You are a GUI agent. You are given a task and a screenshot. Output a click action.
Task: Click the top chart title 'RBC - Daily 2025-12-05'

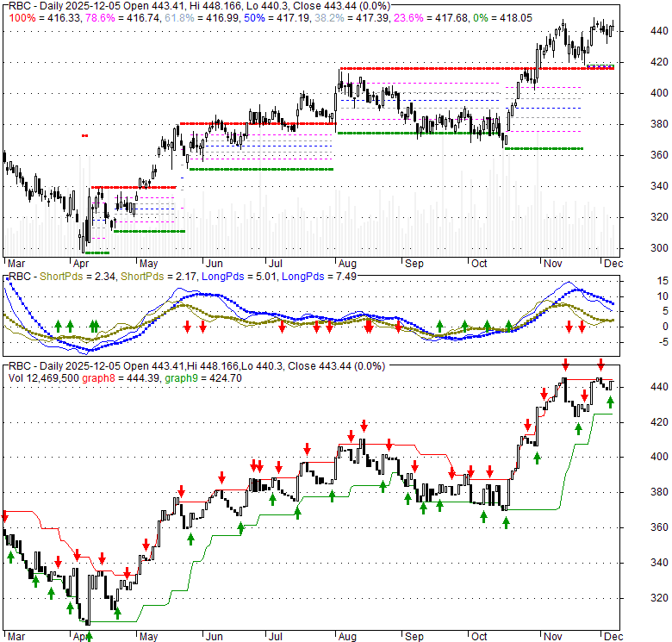coord(65,6)
